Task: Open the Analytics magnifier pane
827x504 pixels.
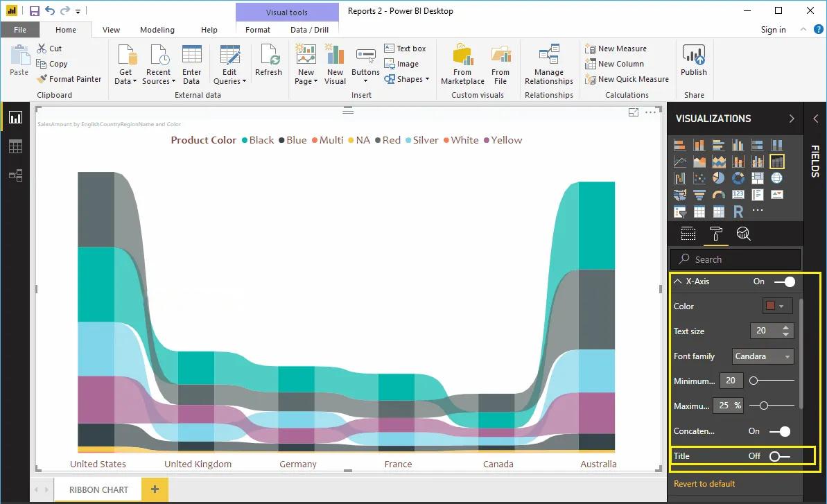Action: 743,234
